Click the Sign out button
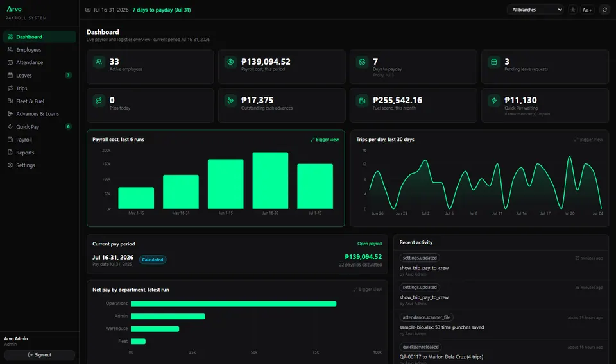Image resolution: width=616 pixels, height=364 pixels. pyautogui.click(x=39, y=355)
